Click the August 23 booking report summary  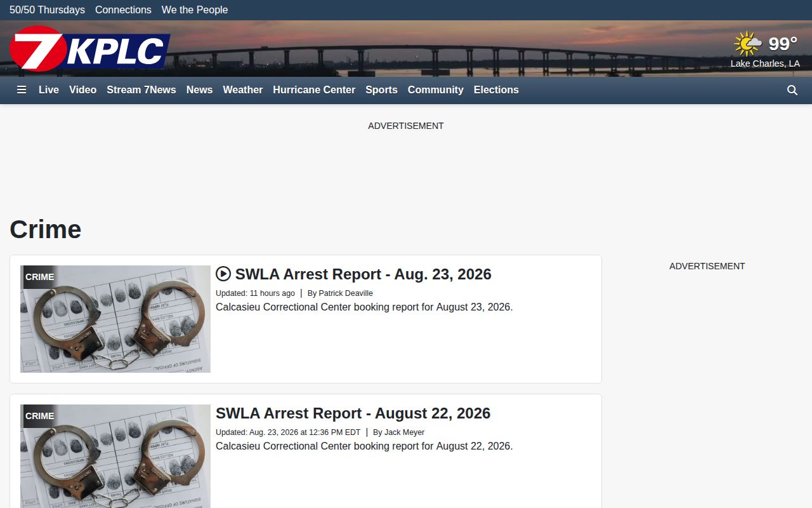click(x=364, y=307)
